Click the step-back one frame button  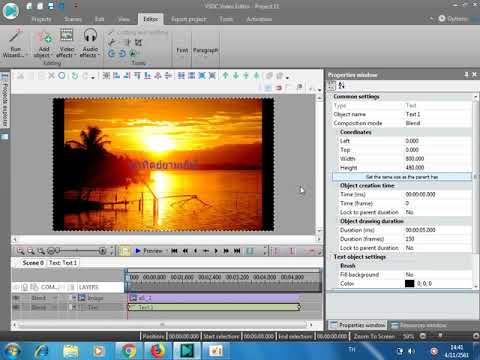click(195, 251)
